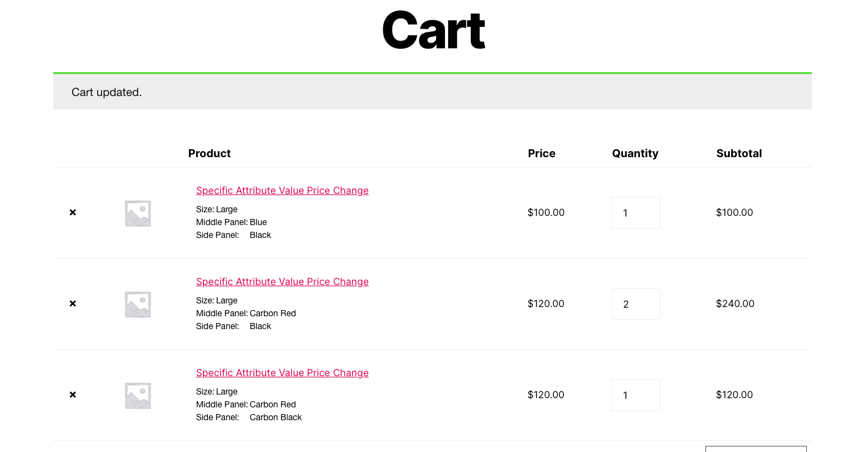Click the $240.00 subtotal amount
The image size is (868, 452).
click(735, 303)
